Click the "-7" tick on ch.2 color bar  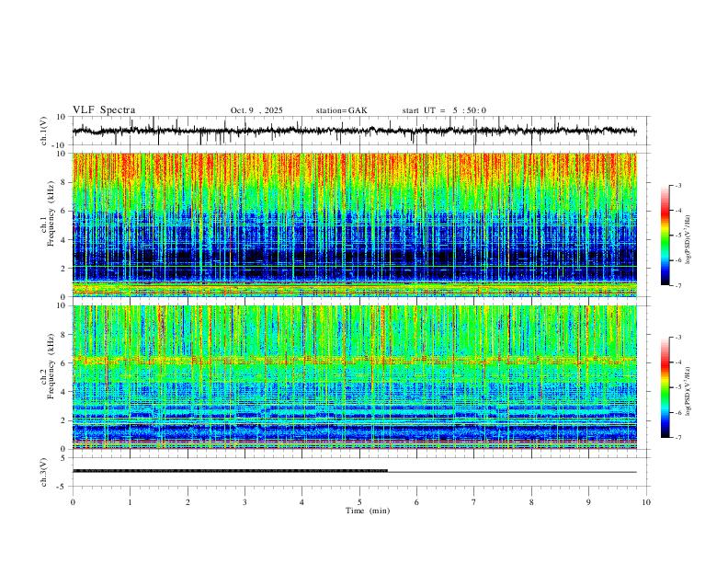pyautogui.click(x=677, y=438)
